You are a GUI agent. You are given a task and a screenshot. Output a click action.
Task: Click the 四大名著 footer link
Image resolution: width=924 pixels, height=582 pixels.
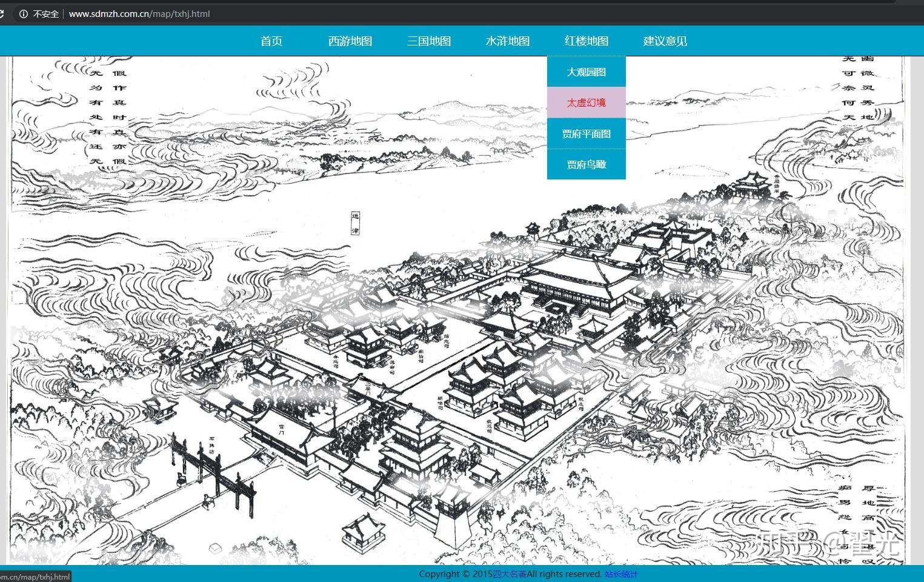[510, 574]
